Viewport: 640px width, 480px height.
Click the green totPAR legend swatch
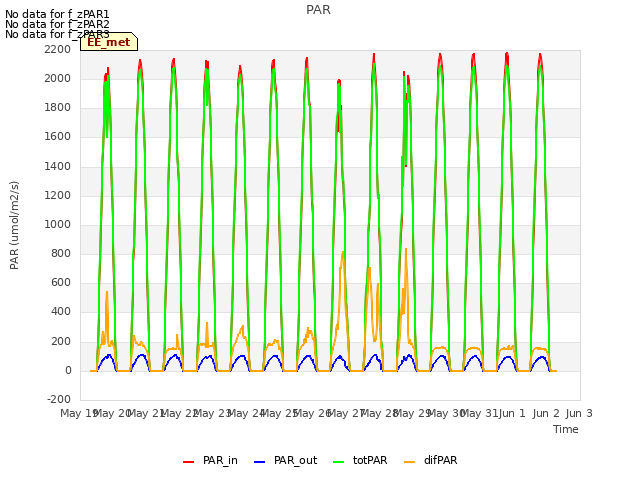339,462
